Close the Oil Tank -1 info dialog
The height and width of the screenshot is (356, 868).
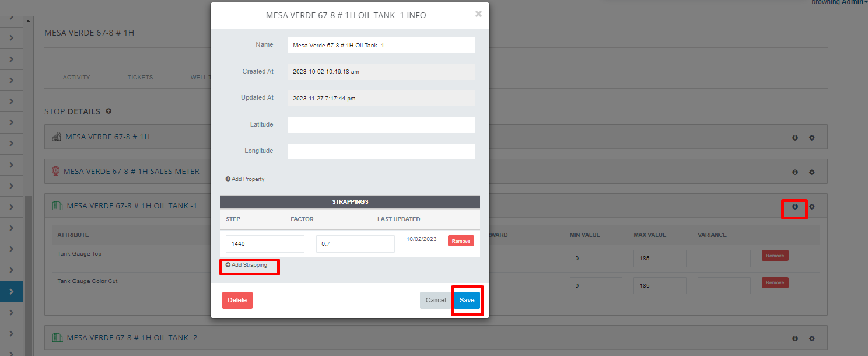click(x=478, y=13)
